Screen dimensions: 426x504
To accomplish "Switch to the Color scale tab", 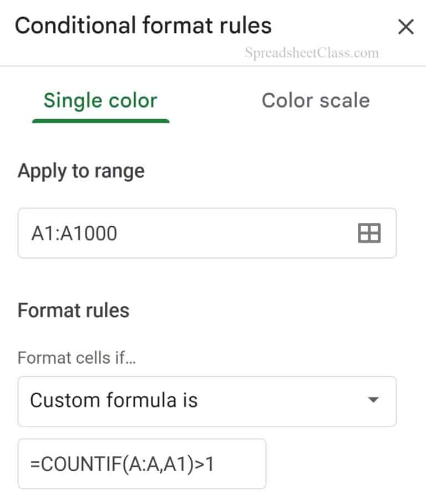I will click(x=316, y=101).
